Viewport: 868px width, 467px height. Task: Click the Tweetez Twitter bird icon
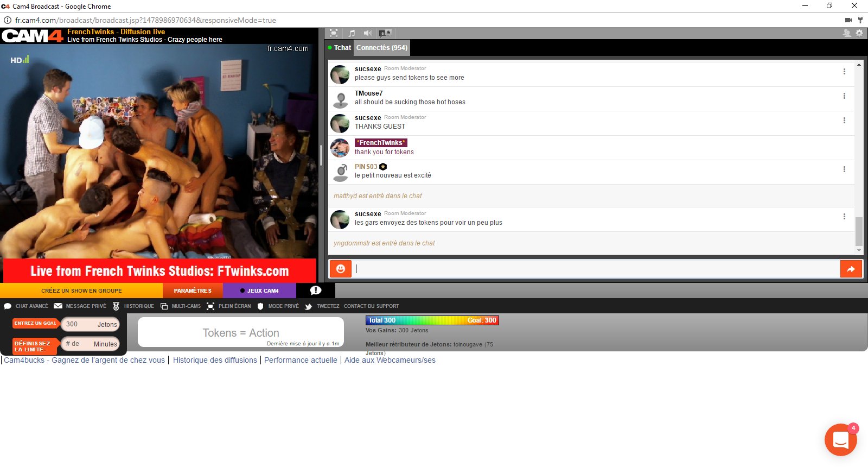coord(308,306)
